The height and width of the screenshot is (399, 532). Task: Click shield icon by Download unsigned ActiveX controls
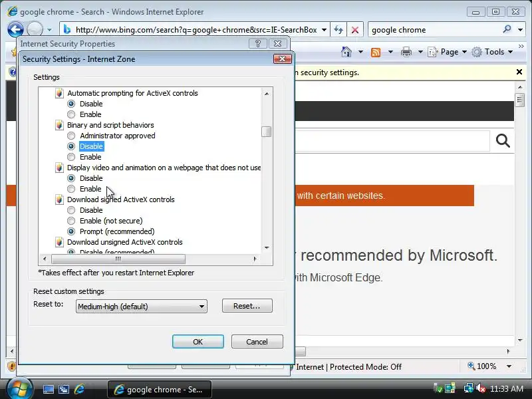(59, 242)
